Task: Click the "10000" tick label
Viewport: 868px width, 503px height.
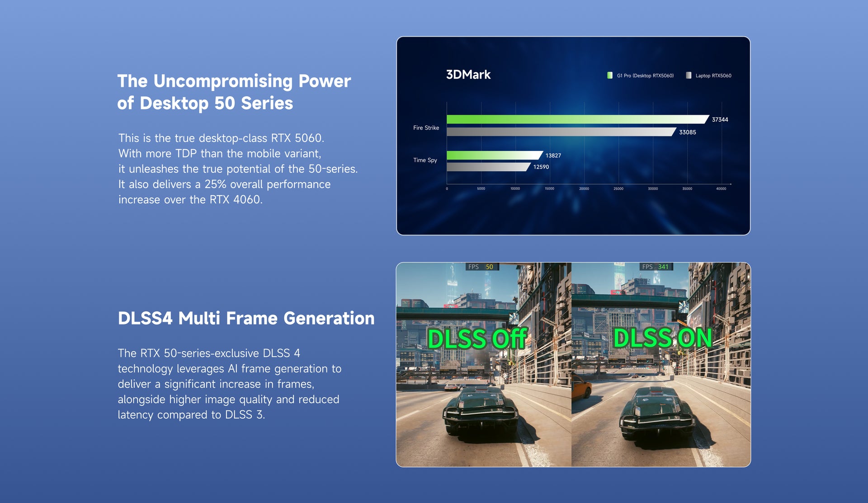Action: [x=515, y=188]
